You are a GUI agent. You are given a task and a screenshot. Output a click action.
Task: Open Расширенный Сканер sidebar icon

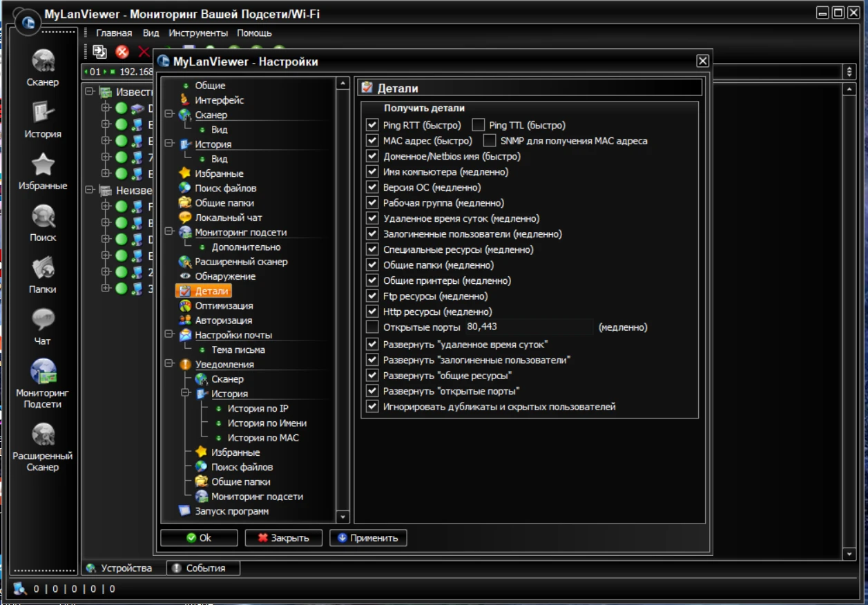43,435
